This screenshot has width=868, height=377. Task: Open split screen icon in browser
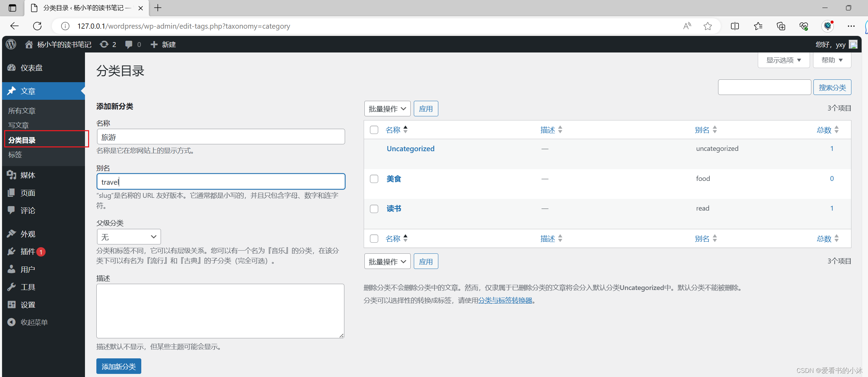[735, 26]
